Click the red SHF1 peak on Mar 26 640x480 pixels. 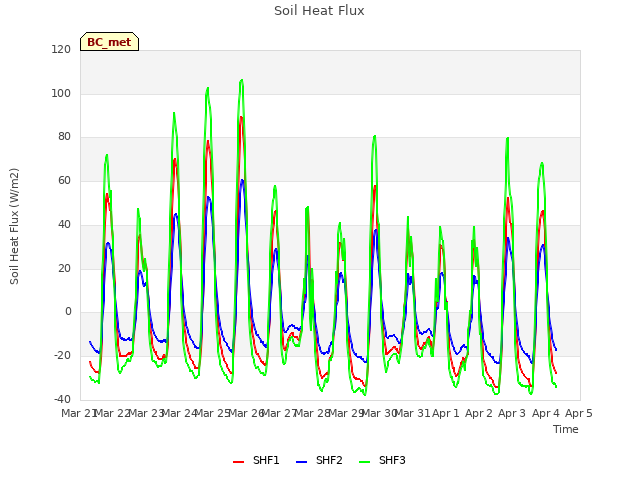(241, 117)
